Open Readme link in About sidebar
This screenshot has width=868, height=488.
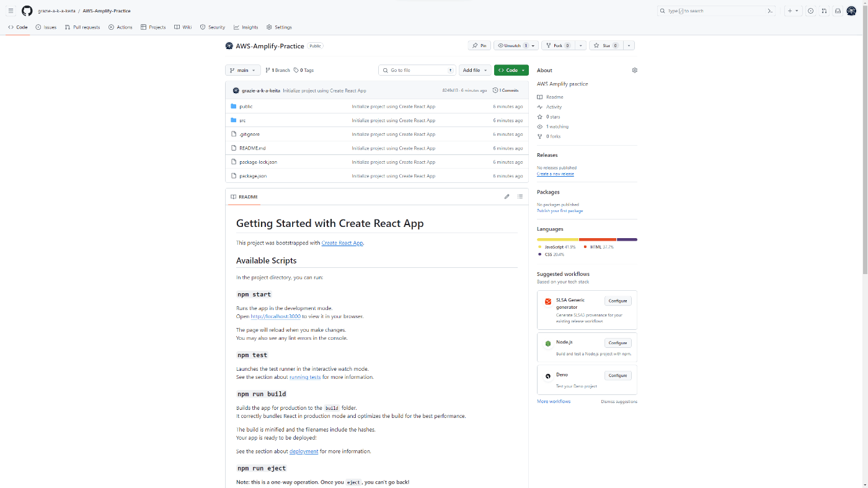(550, 97)
